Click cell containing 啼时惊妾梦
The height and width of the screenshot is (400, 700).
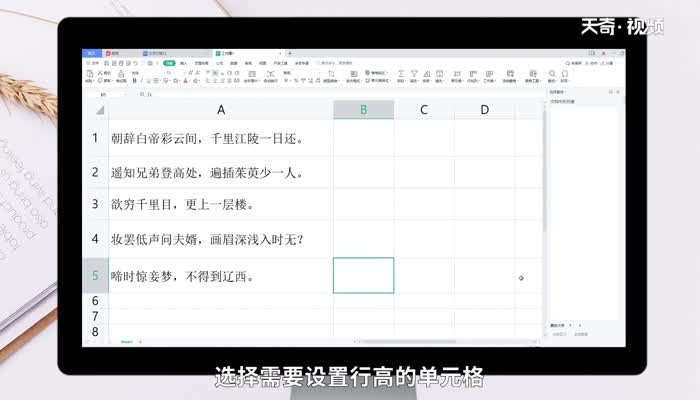tap(221, 276)
